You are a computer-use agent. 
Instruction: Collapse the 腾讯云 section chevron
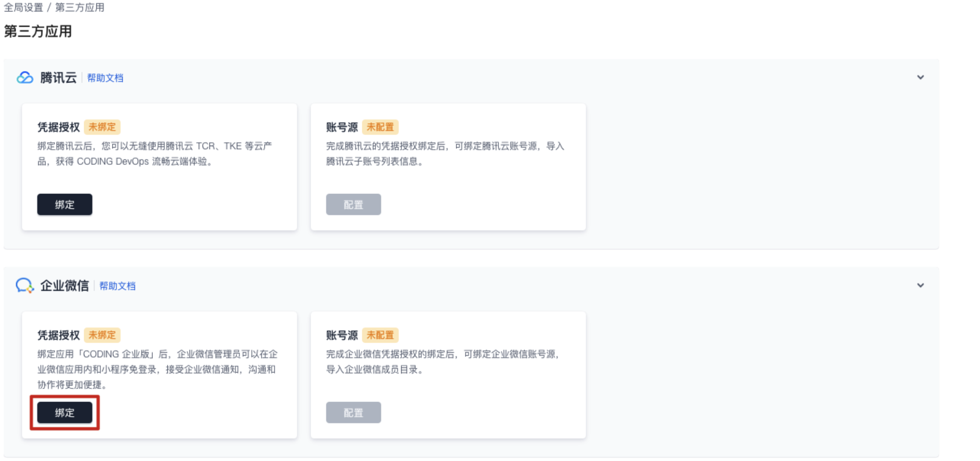click(920, 77)
